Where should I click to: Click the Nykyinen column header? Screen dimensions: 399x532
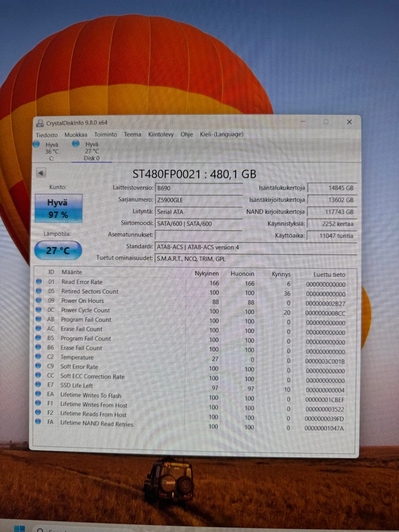click(x=207, y=273)
